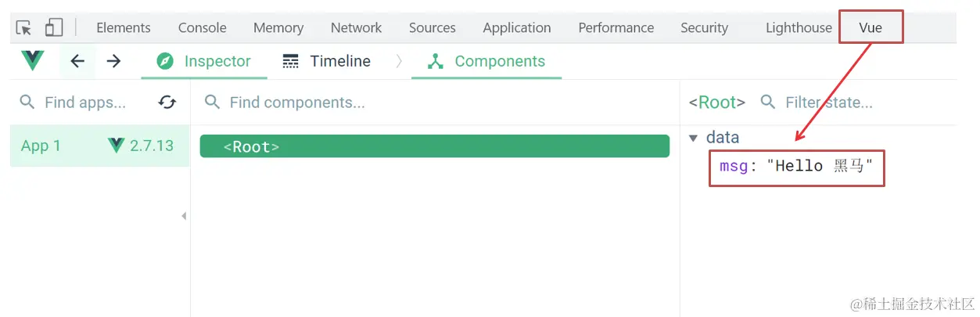Focus the Find components search field
The image size is (980, 317).
click(x=435, y=103)
